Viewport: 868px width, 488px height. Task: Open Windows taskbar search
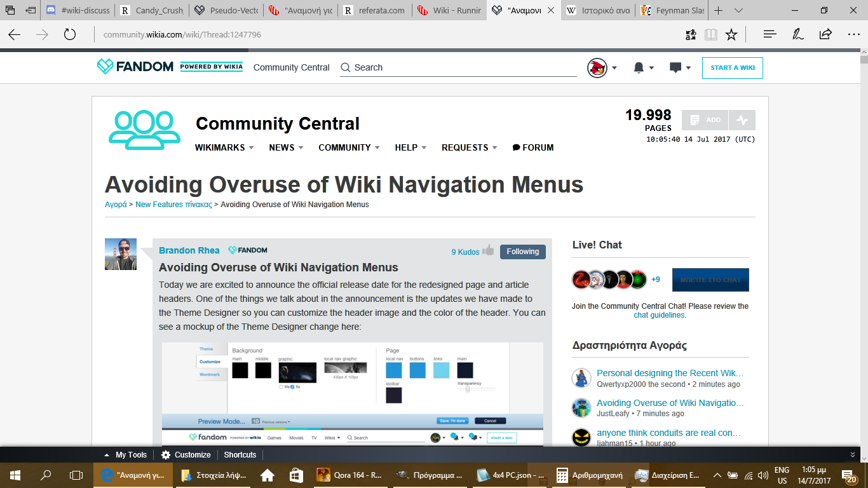(46, 475)
